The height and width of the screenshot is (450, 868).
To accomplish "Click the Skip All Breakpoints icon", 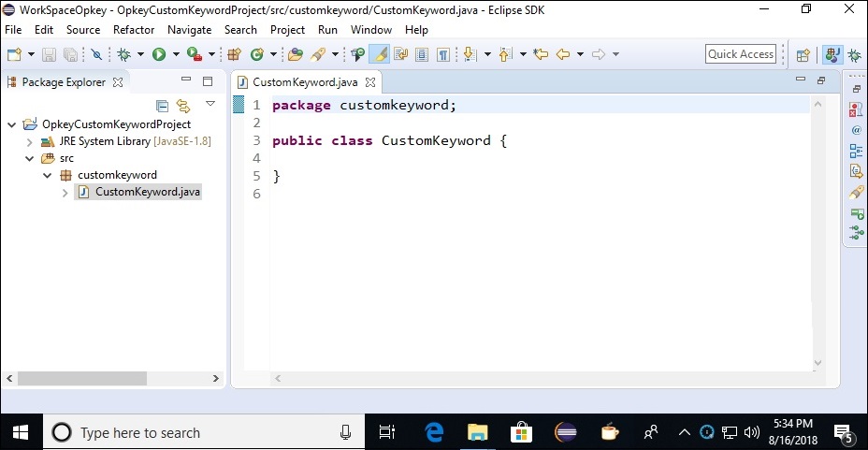I will pyautogui.click(x=96, y=54).
